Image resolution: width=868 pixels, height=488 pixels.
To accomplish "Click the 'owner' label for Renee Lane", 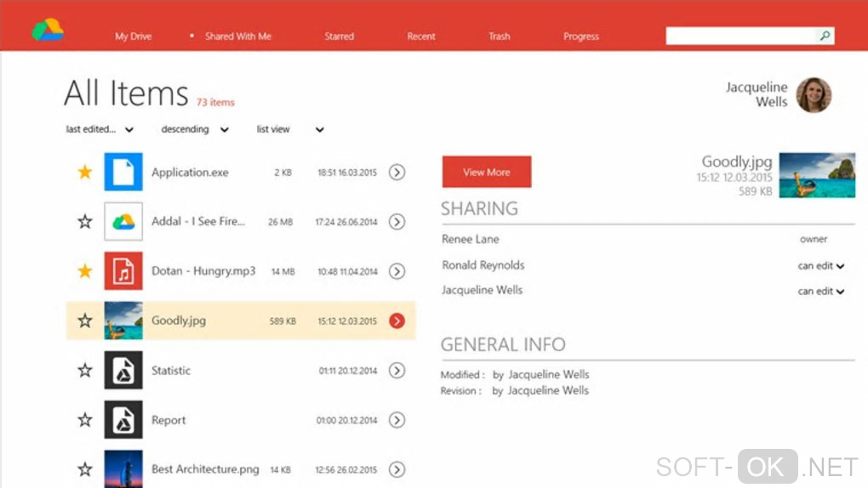I will coord(814,239).
